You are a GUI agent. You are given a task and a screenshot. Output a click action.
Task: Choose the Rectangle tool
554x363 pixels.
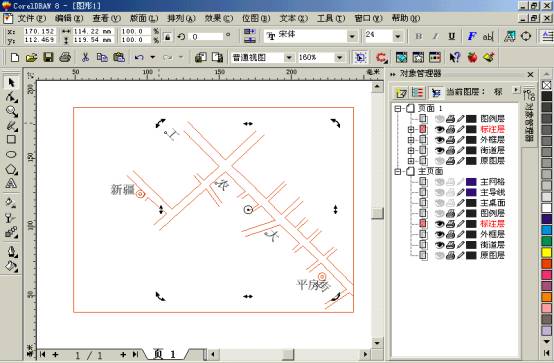pos(11,139)
